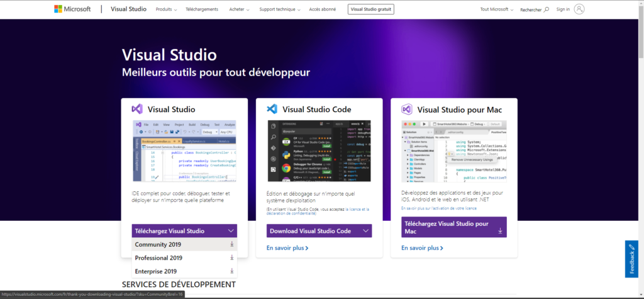Click the Rechercher search label
This screenshot has width=644, height=299.
531,10
